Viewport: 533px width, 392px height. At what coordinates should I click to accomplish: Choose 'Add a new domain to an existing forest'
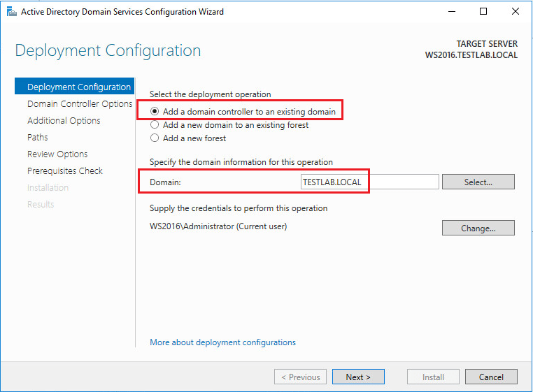pyautogui.click(x=155, y=125)
